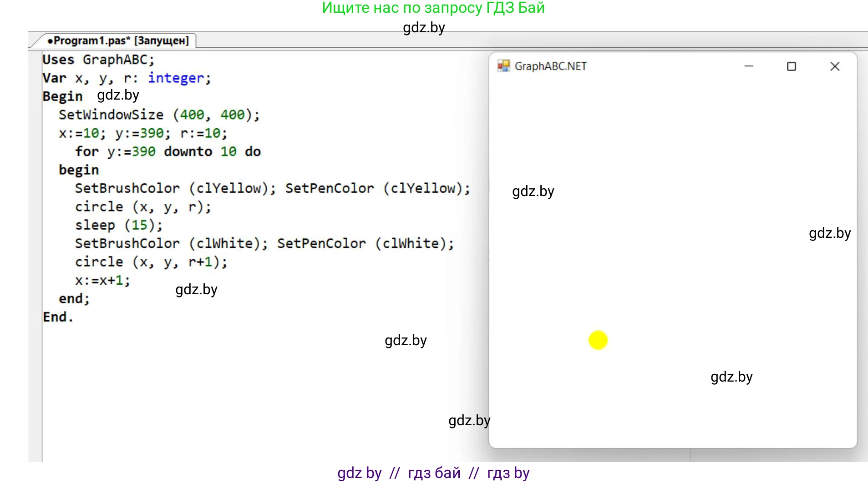Maximize the GraphABC.NET window
This screenshot has width=868, height=483.
(792, 66)
